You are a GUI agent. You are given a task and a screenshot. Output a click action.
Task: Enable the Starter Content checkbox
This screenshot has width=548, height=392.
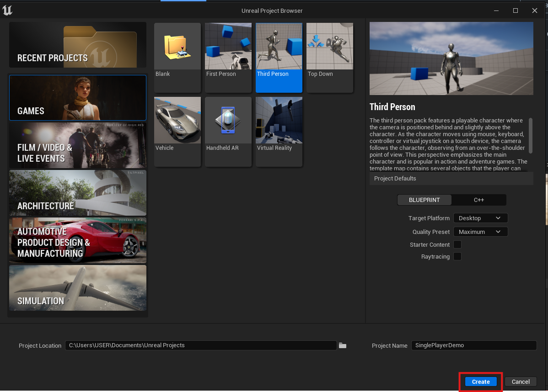pyautogui.click(x=457, y=245)
